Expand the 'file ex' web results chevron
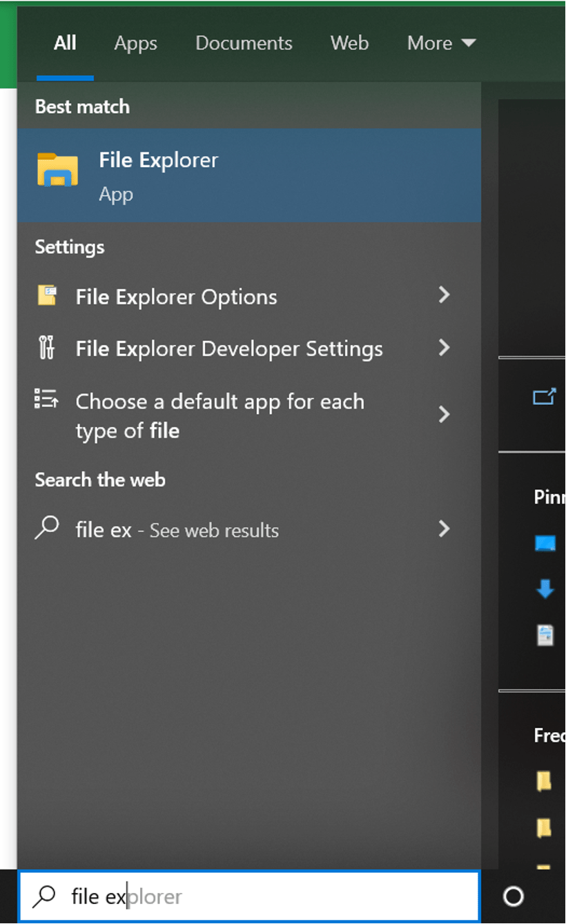 pyautogui.click(x=445, y=529)
